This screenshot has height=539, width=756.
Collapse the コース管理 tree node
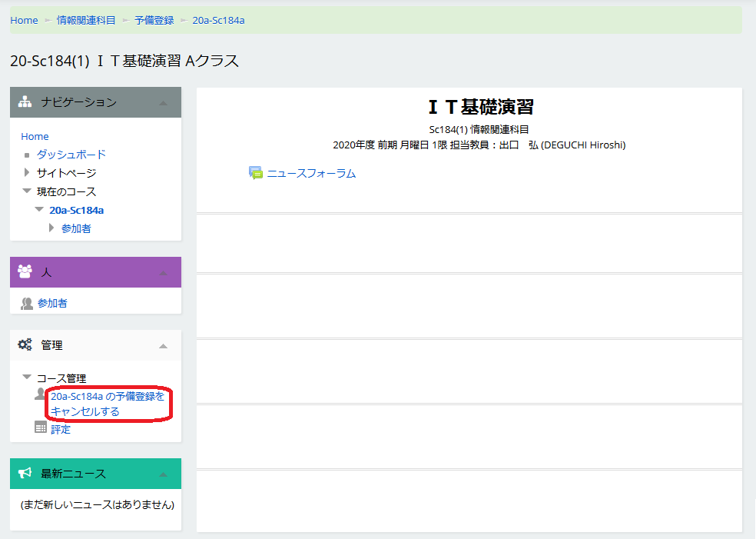coord(27,378)
